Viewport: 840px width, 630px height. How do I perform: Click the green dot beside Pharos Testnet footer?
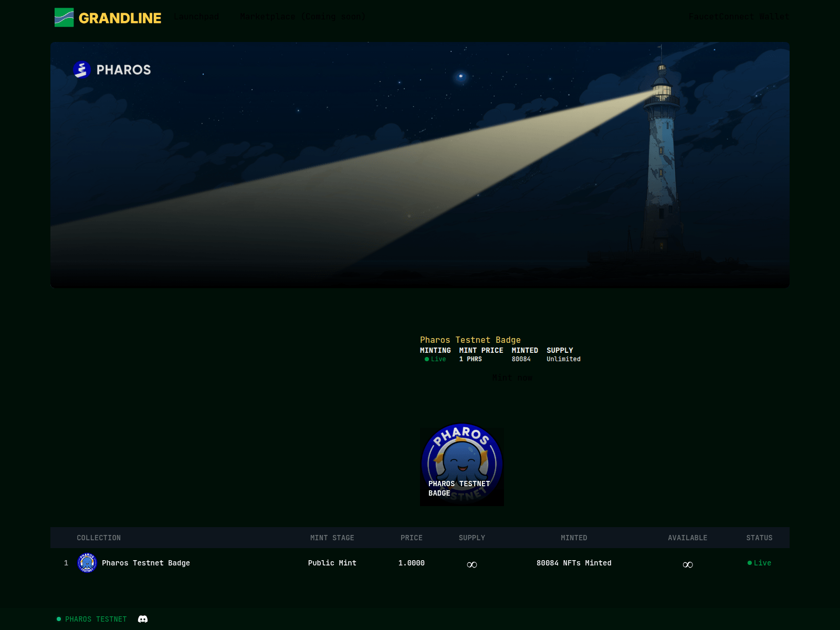click(59, 619)
